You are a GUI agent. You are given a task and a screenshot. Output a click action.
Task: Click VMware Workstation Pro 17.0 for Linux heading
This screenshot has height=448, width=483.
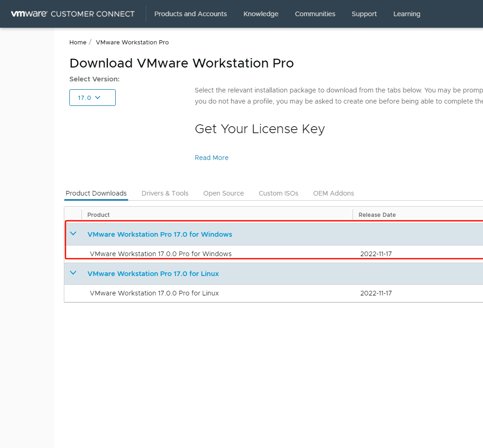[153, 274]
